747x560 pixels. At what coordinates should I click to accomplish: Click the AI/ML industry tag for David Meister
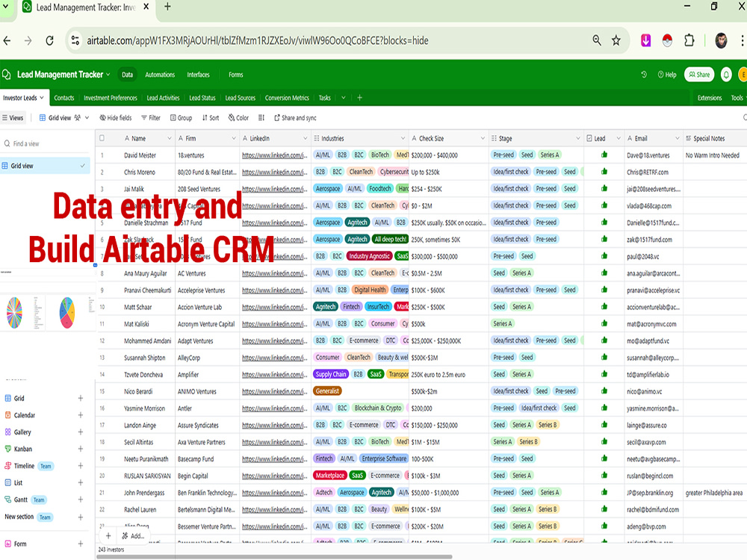pyautogui.click(x=323, y=155)
